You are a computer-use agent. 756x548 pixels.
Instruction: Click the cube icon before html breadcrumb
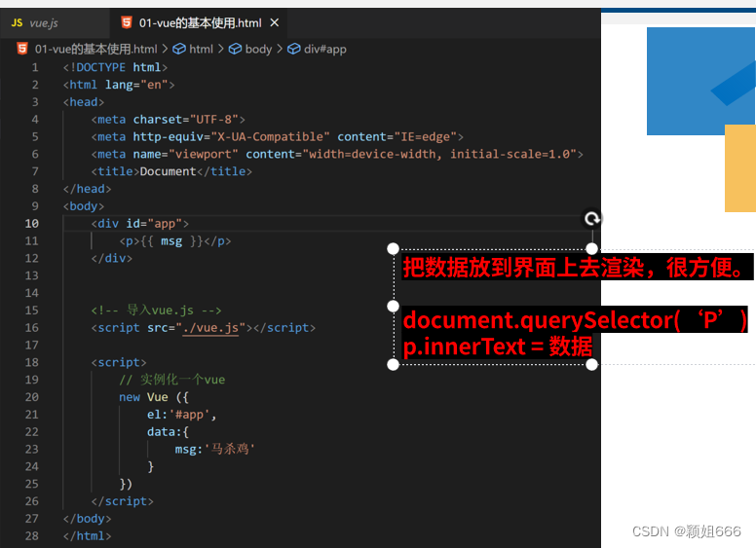pos(179,49)
